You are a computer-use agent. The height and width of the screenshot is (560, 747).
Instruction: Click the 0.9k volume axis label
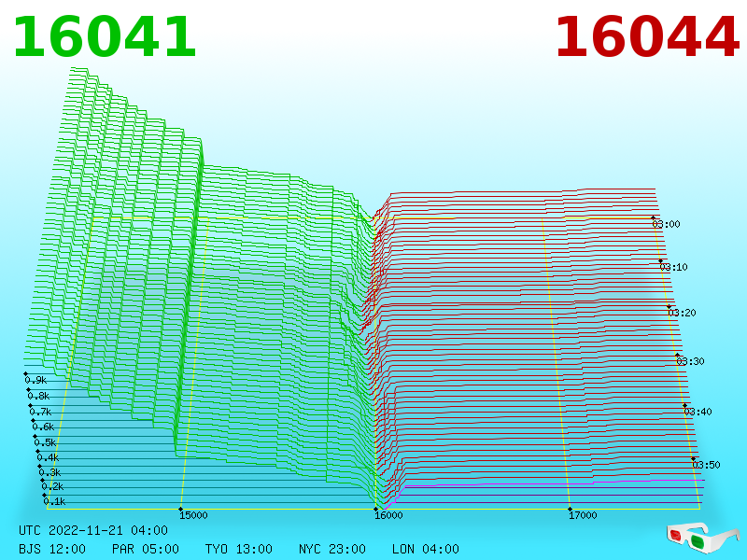coord(35,380)
